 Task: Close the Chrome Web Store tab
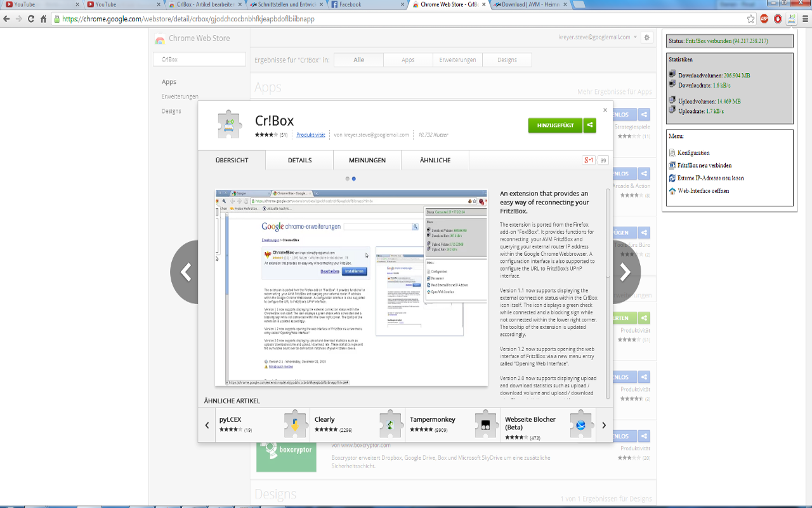485,4
